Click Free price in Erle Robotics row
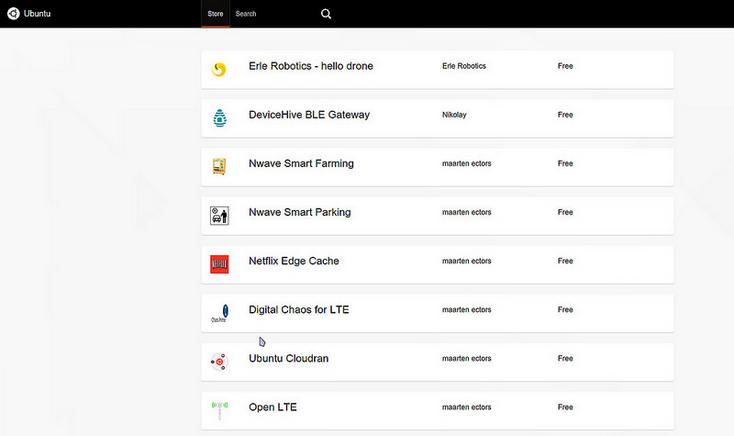The width and height of the screenshot is (734, 436). click(x=565, y=66)
